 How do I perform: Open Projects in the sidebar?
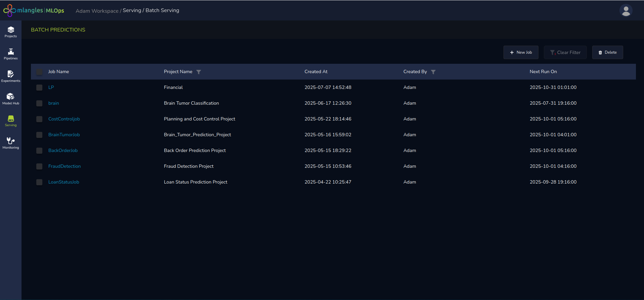click(x=11, y=32)
